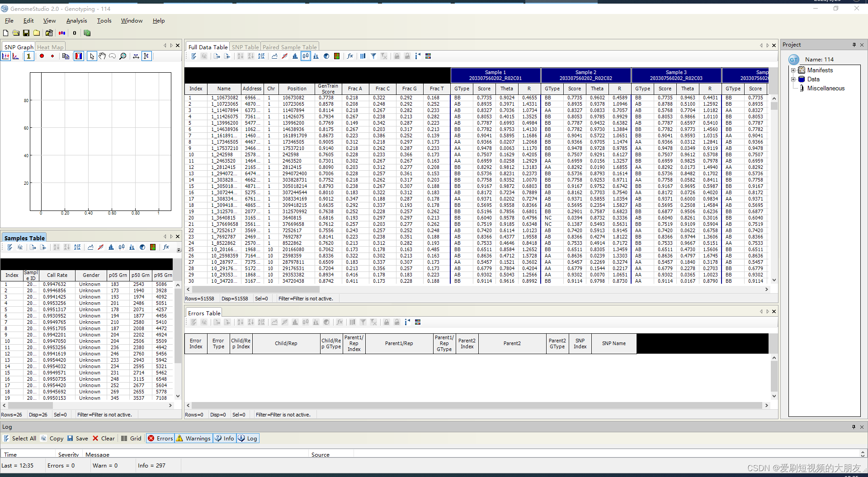This screenshot has height=477, width=868.
Task: Click the fx function icon in Full Data Table
Action: (350, 56)
